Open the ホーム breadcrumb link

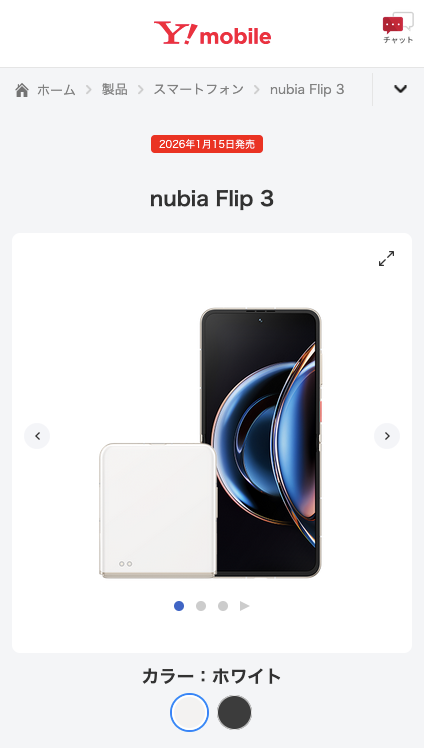click(56, 90)
